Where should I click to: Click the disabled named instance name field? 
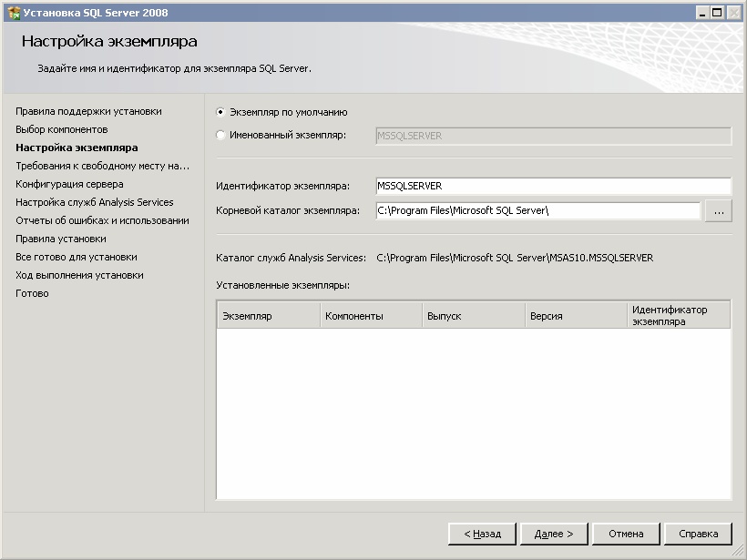tap(554, 136)
